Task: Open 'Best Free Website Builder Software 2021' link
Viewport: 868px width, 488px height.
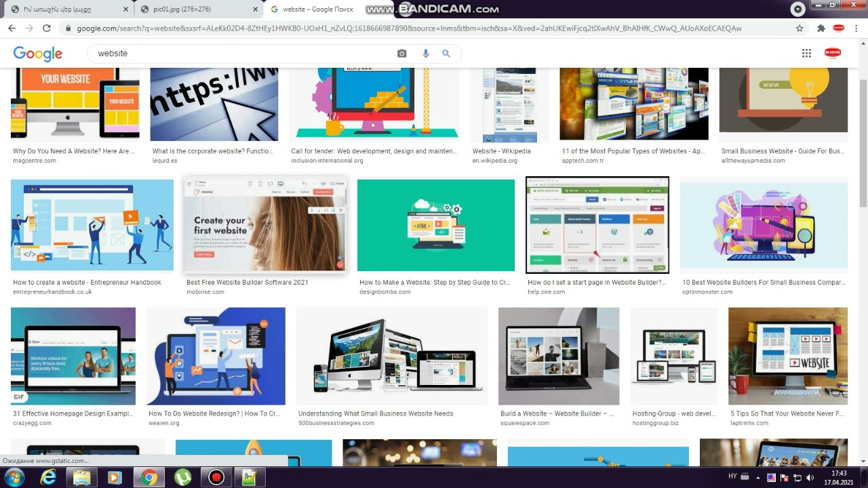Action: (248, 282)
